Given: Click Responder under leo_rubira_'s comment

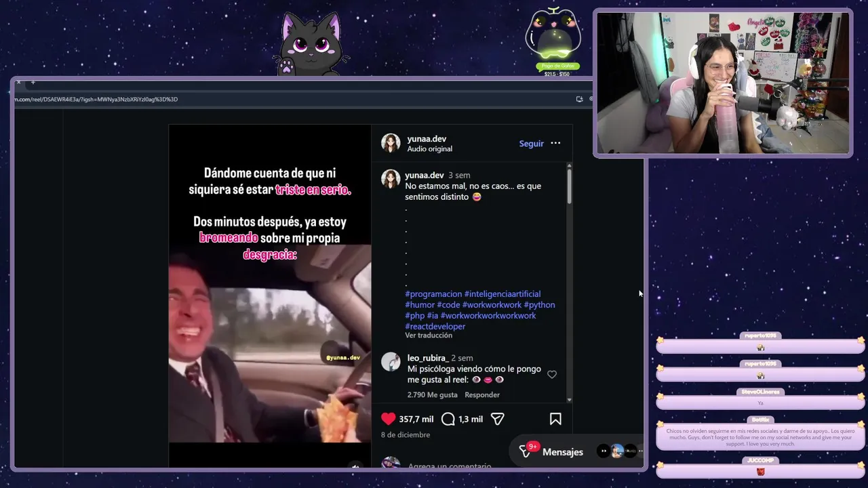Looking at the screenshot, I should pyautogui.click(x=482, y=394).
